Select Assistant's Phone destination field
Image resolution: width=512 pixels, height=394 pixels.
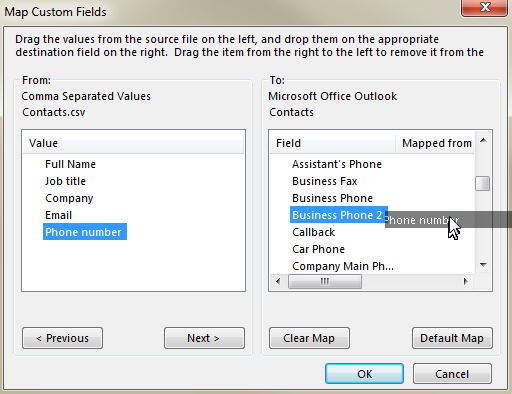pyautogui.click(x=337, y=164)
